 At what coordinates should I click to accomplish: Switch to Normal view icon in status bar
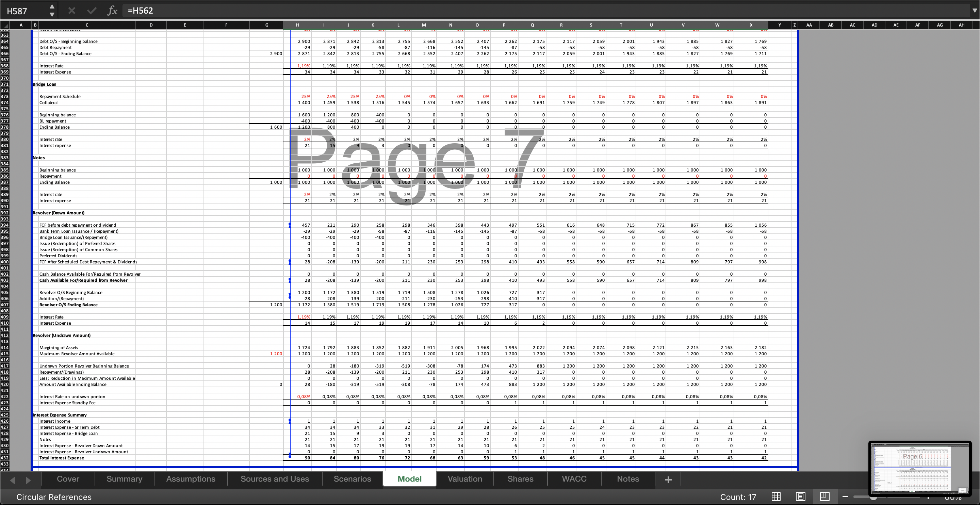click(776, 496)
